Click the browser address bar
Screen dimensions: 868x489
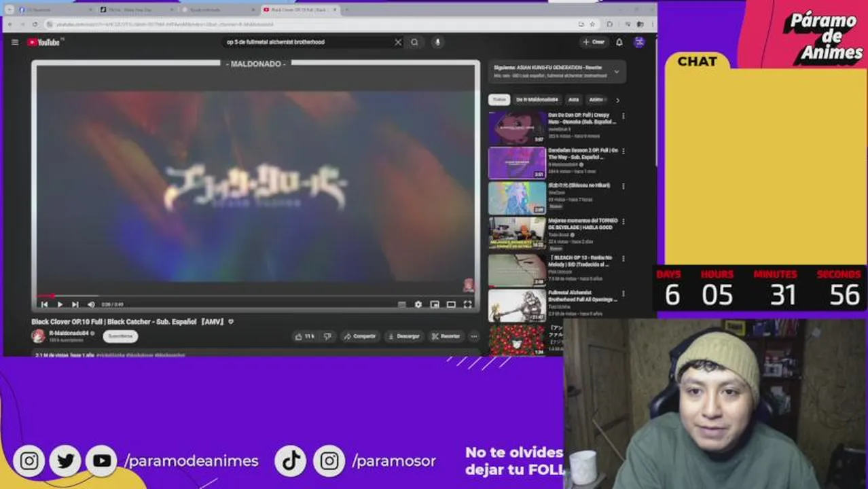pyautogui.click(x=314, y=24)
